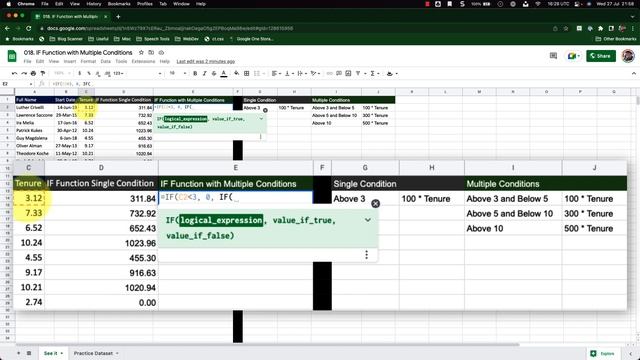Open the Last edit history link
The height and width of the screenshot is (360, 640).
point(206,61)
